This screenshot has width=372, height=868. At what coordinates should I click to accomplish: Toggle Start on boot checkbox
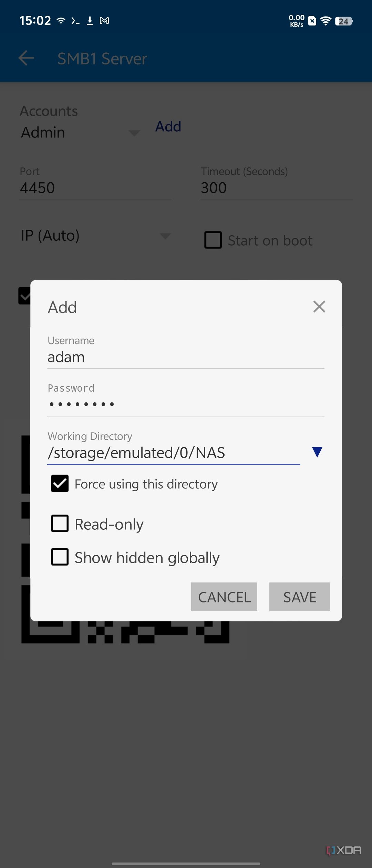pyautogui.click(x=213, y=240)
